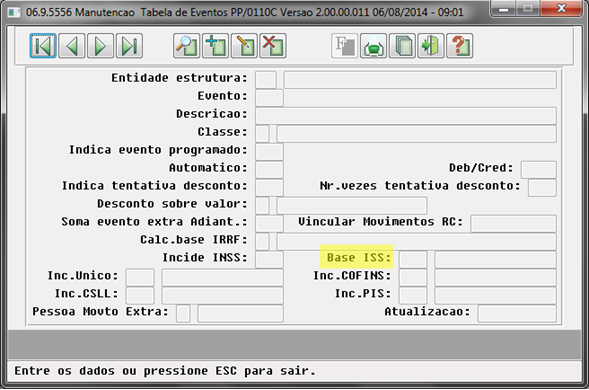Maximize the Tabela de Eventos window
Image resolution: width=589 pixels, height=390 pixels.
pyautogui.click(x=528, y=8)
